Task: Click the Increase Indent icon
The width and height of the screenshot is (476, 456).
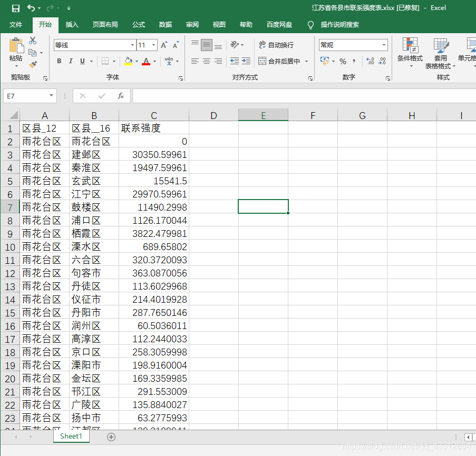Action: [x=246, y=61]
